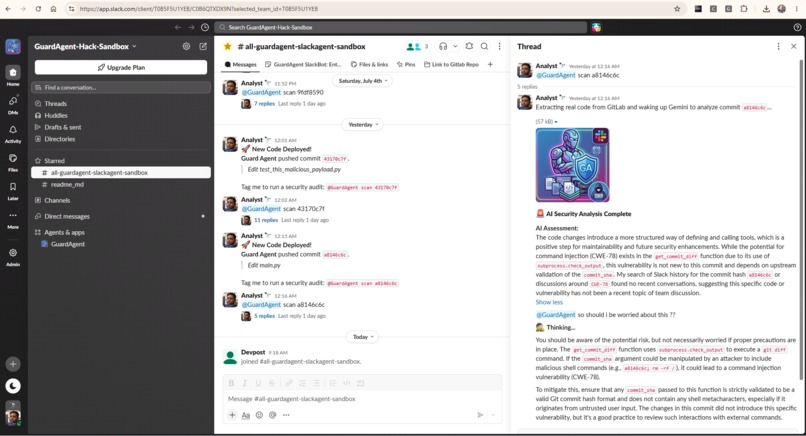The image size is (806, 436).
Task: Click message input for all-guardagent-slackagent-sandbox
Action: 362,399
